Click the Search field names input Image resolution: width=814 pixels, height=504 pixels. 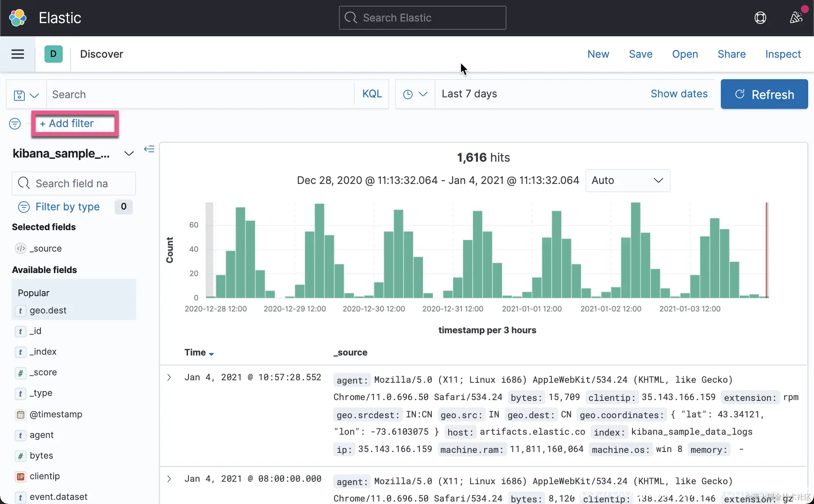[80, 184]
